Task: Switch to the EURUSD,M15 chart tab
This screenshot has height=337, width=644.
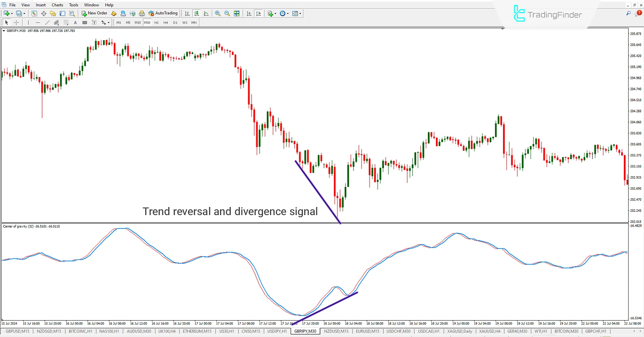Action: 367,331
